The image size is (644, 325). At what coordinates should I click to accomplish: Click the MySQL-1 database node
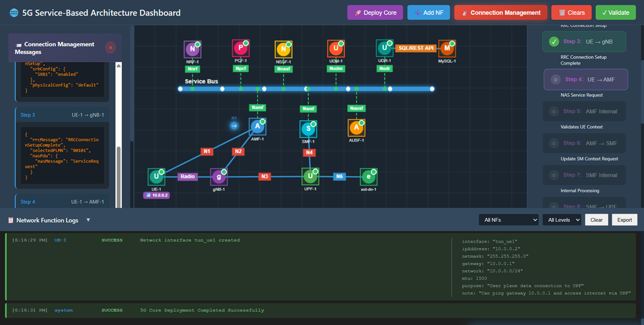coord(447,49)
